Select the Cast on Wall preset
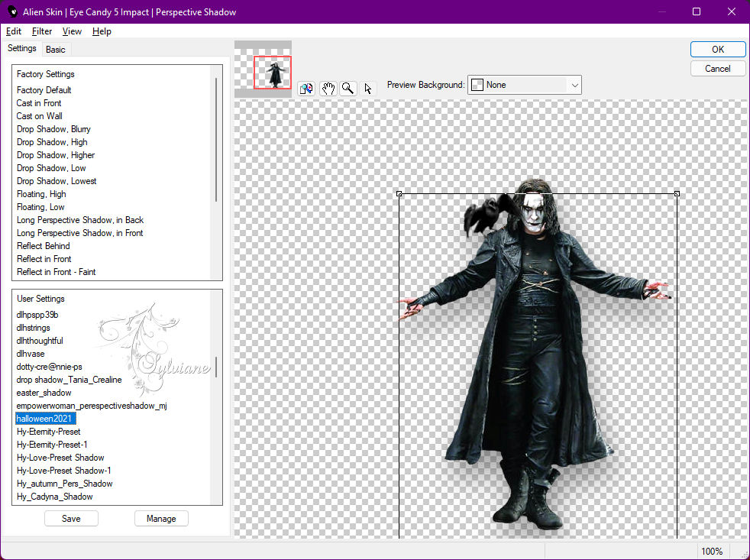Screen dimensions: 750x560 tap(39, 116)
